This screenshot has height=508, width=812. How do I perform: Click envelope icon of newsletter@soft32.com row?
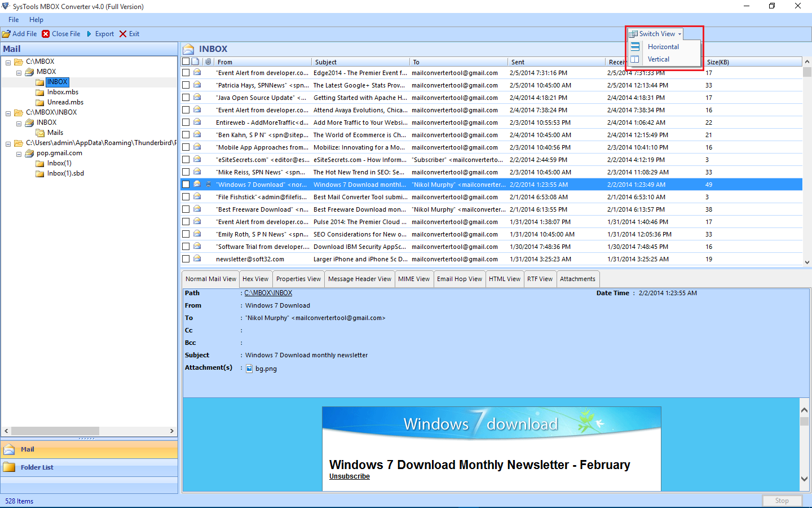click(x=197, y=259)
